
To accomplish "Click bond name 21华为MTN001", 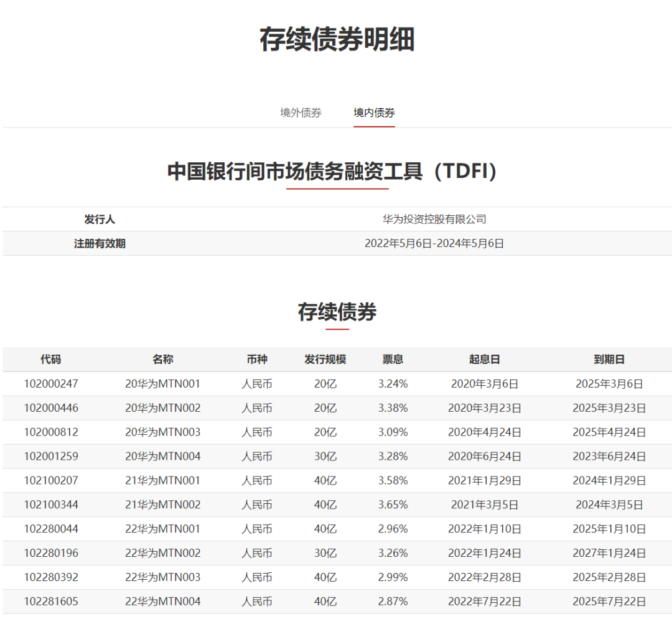I will click(163, 481).
